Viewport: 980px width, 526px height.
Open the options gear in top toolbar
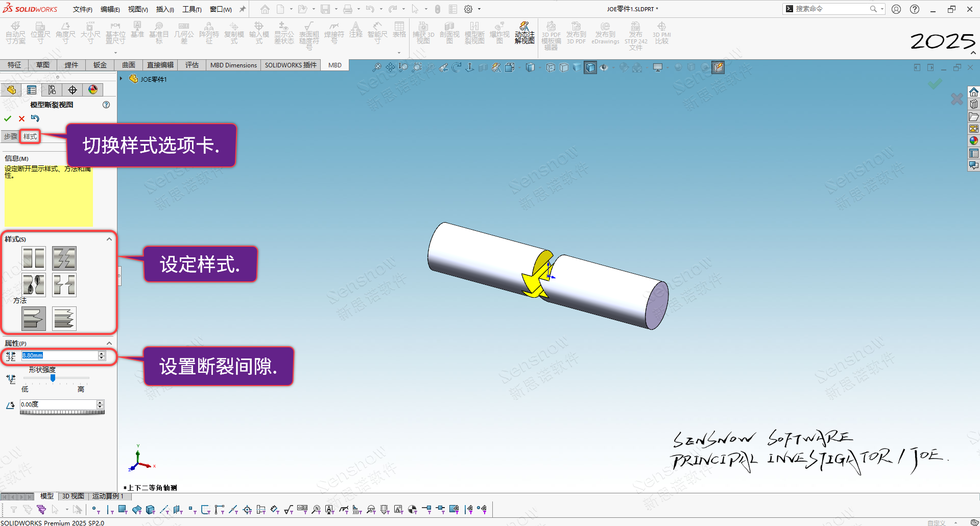[x=468, y=9]
